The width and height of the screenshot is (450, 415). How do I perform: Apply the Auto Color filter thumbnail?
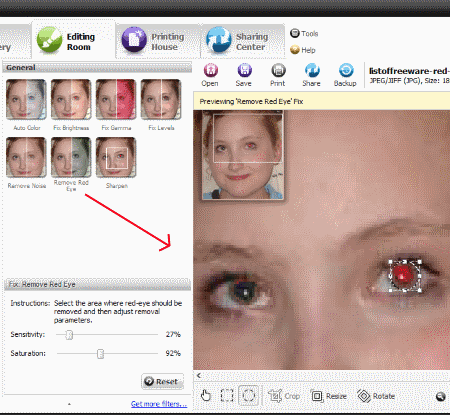26,99
